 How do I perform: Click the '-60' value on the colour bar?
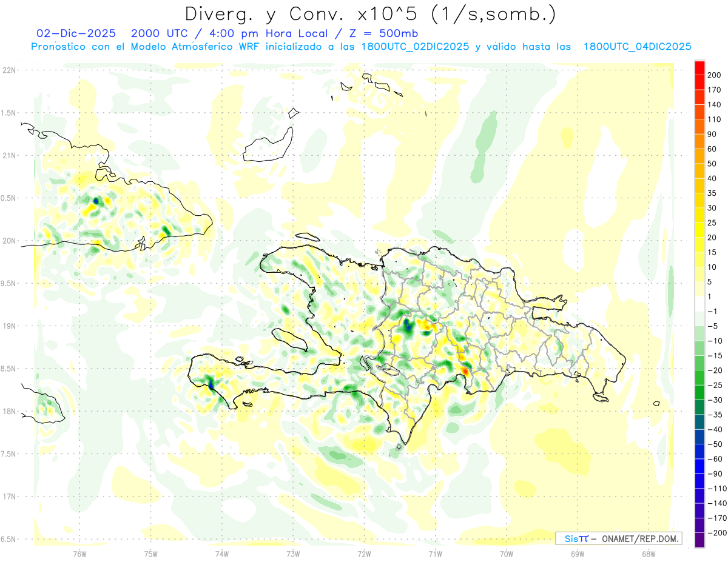pyautogui.click(x=715, y=458)
